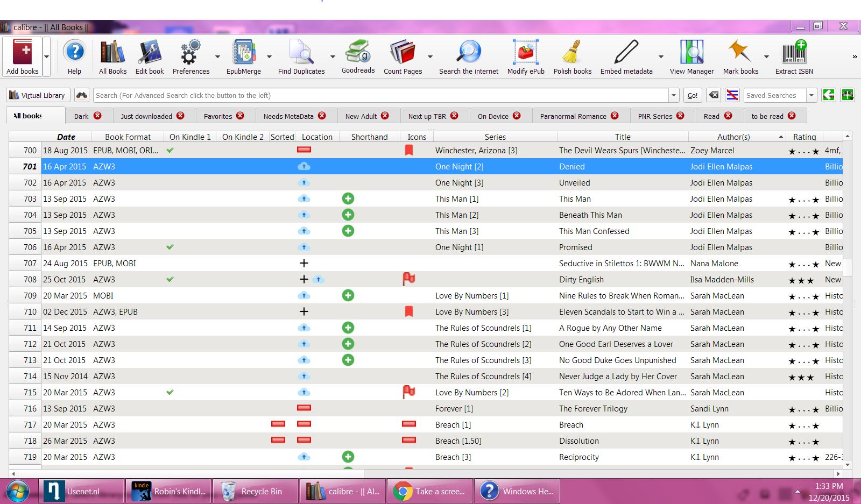Screen dimensions: 861x504
Task: Open the Goodreads plugin
Action: point(358,56)
